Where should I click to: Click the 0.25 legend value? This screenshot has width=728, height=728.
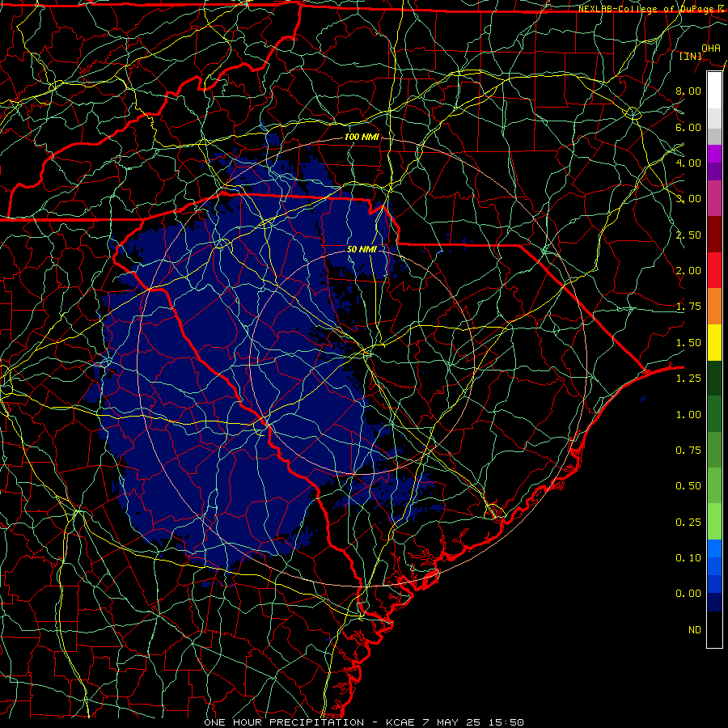688,523
